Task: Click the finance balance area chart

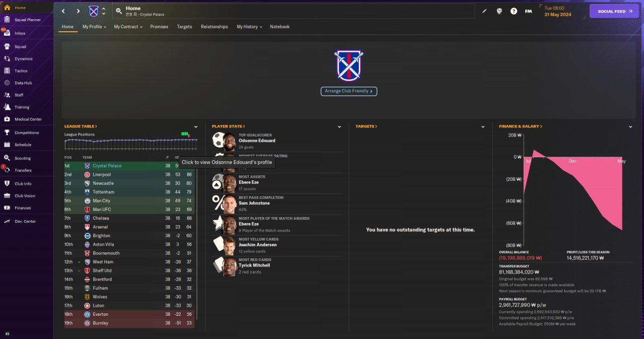Action: (573, 190)
